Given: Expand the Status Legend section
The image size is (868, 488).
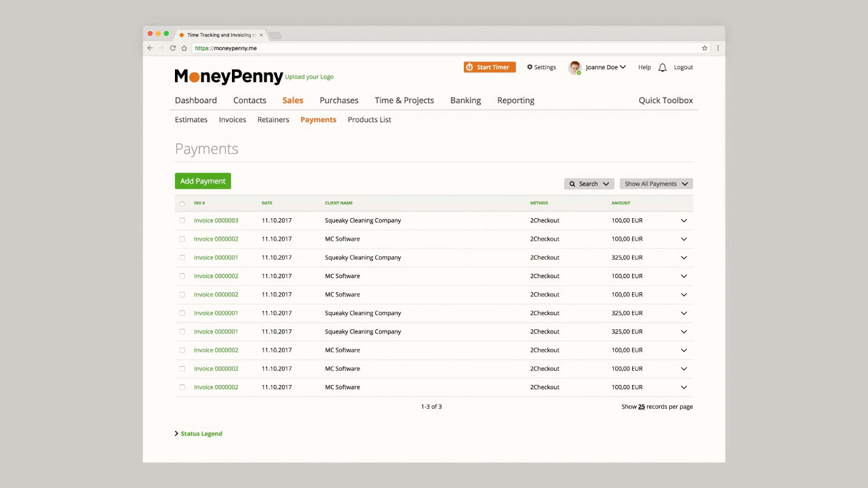Looking at the screenshot, I should (x=199, y=434).
